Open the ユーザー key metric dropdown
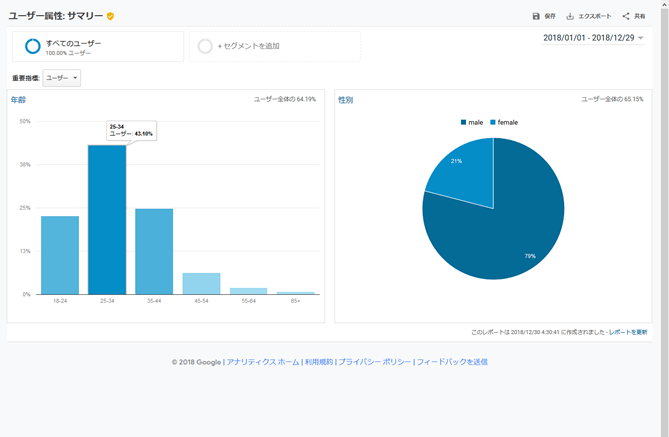This screenshot has height=437, width=669. [61, 78]
